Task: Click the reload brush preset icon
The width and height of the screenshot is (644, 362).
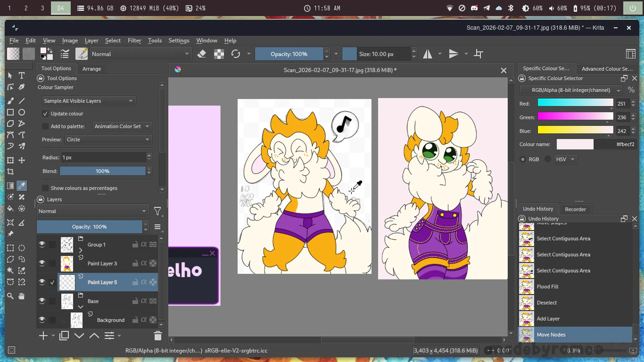Action: [236, 54]
